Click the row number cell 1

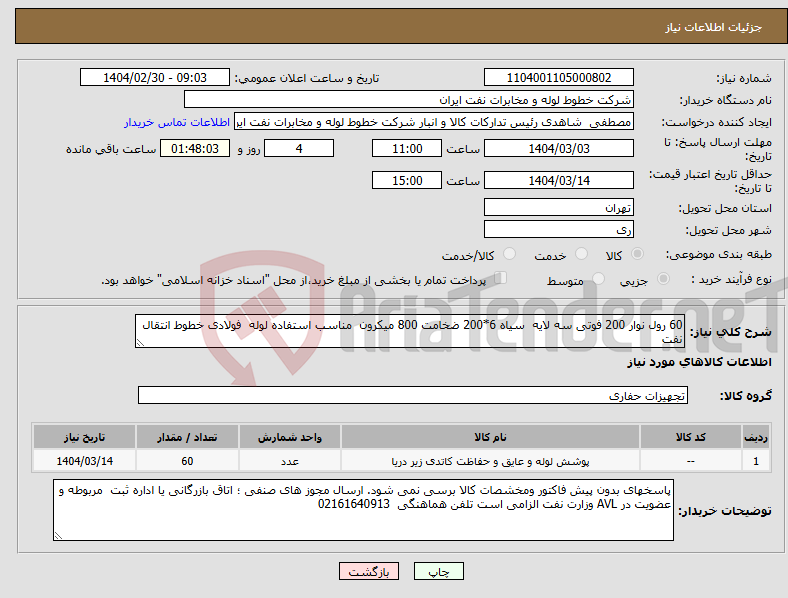point(756,461)
